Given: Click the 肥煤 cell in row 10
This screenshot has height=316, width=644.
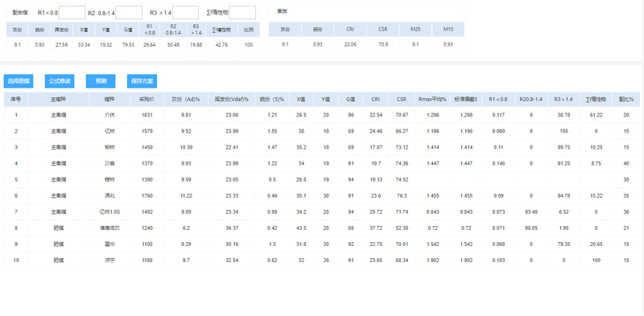Looking at the screenshot, I should [x=58, y=261].
